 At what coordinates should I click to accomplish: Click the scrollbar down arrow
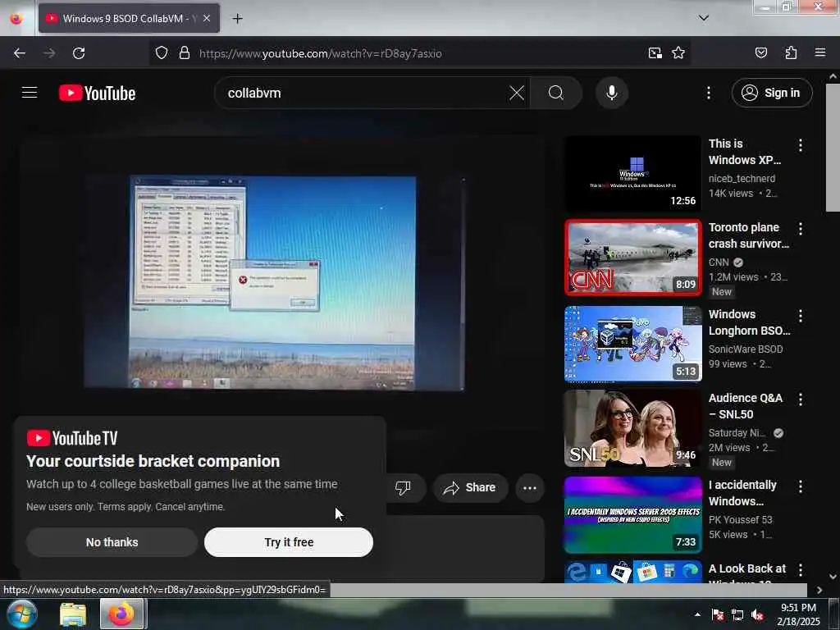coord(833,577)
